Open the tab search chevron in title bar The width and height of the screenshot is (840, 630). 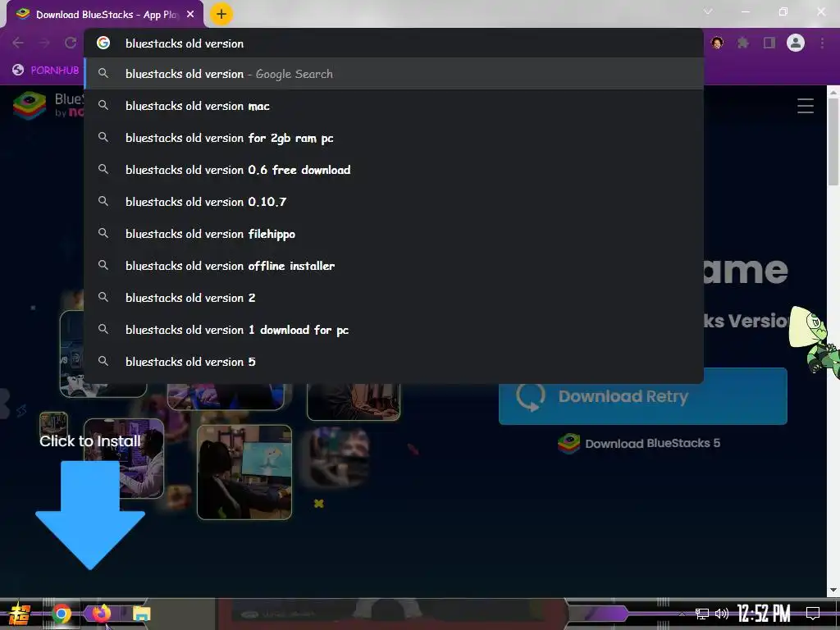tap(708, 11)
